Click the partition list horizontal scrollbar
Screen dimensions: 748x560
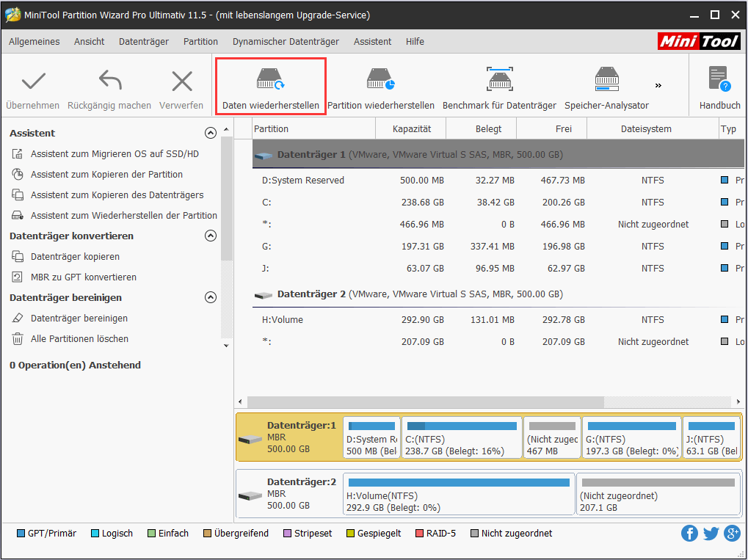[426, 401]
